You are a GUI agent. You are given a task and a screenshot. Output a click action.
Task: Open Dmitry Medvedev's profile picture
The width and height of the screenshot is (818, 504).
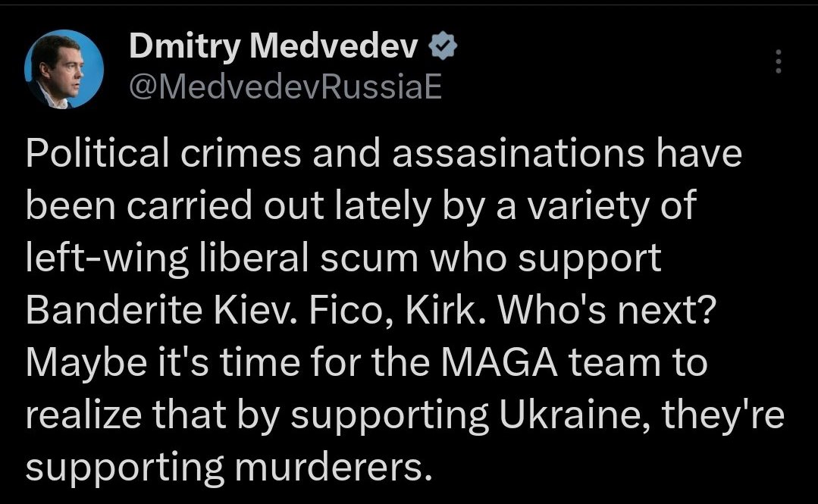click(x=64, y=70)
